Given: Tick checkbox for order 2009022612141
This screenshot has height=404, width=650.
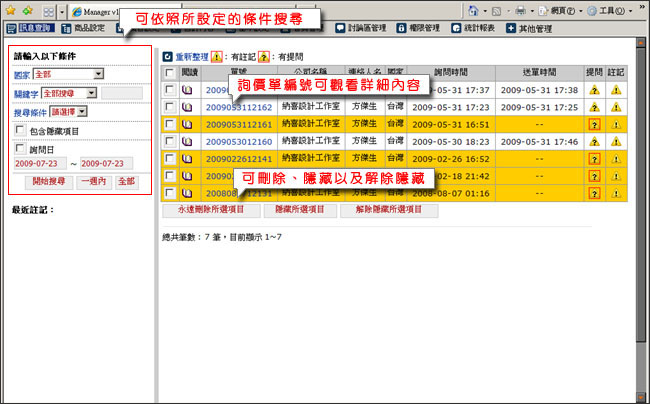Looking at the screenshot, I should point(170,158).
